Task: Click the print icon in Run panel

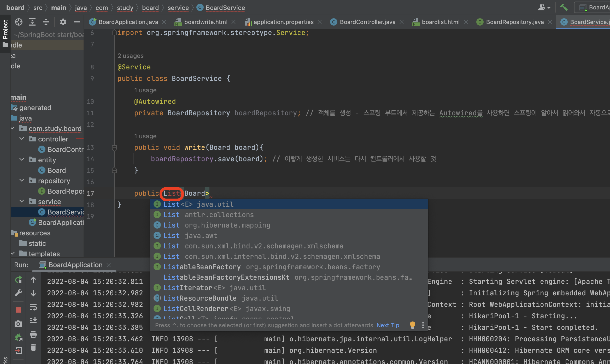Action: (x=33, y=334)
